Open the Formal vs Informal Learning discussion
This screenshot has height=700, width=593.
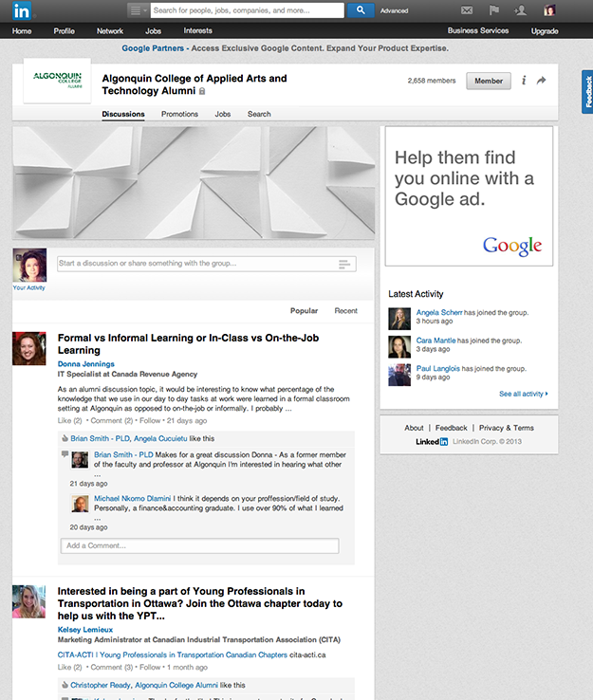(x=188, y=343)
